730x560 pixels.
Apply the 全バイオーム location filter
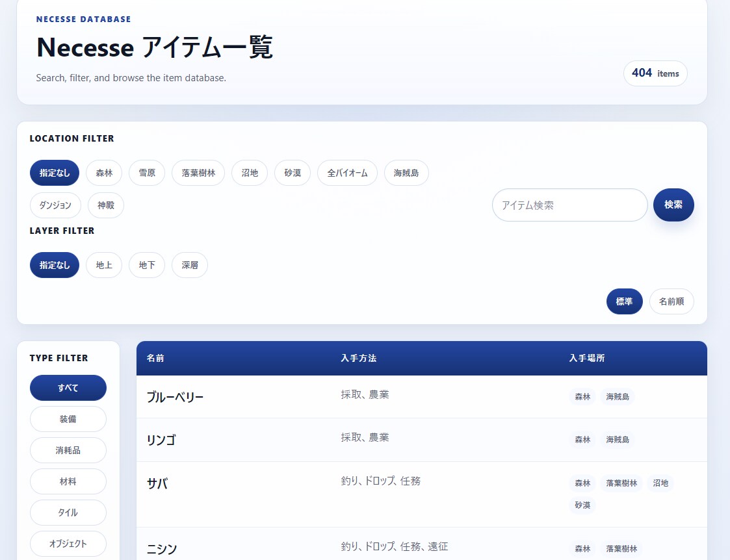point(347,173)
